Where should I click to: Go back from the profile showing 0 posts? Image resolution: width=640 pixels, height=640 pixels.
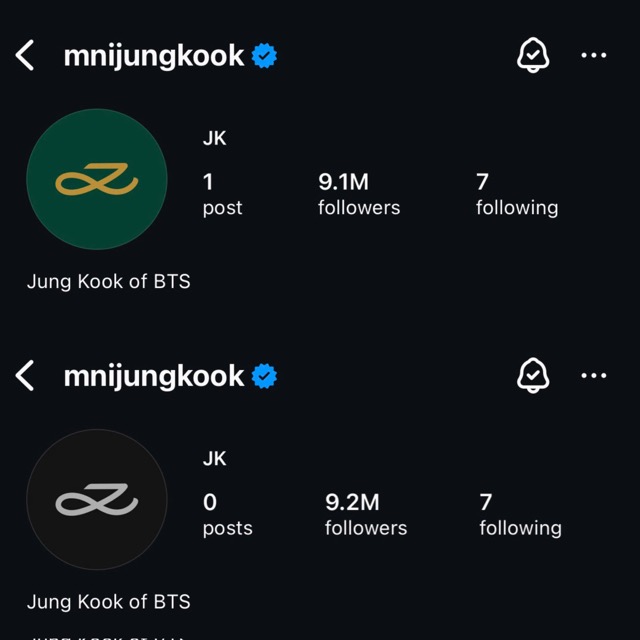(x=25, y=376)
